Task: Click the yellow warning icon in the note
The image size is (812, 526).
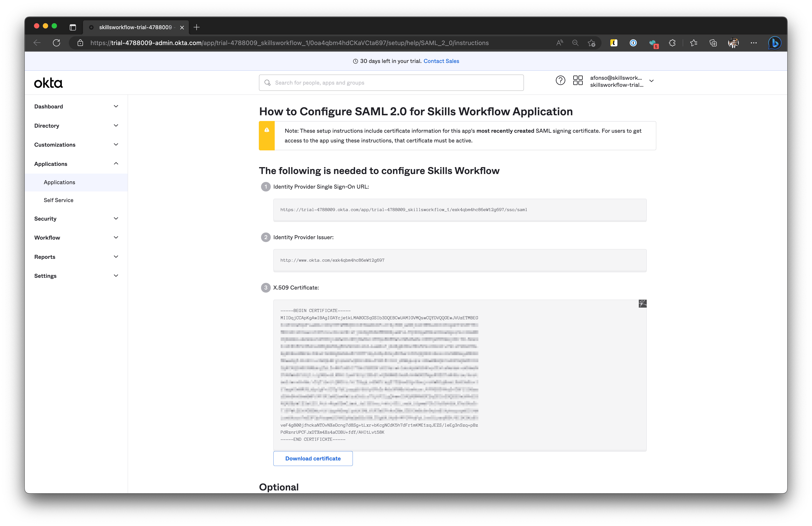Action: (267, 130)
